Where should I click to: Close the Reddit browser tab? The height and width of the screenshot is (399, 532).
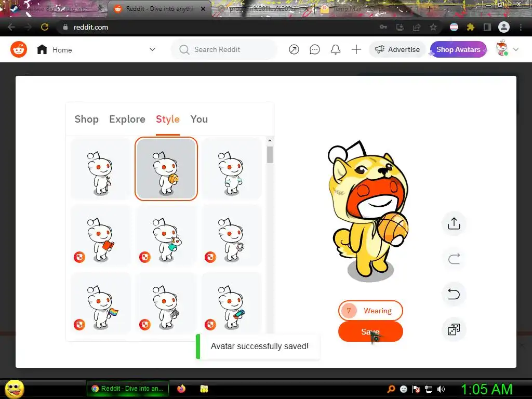click(203, 9)
